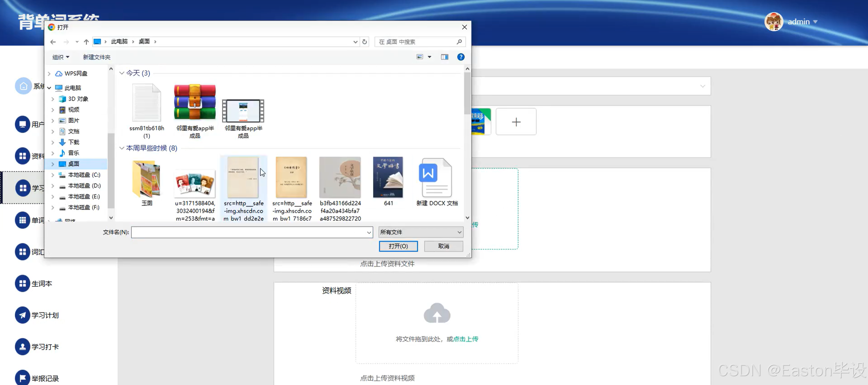Toggle the preview pane icon
Viewport: 868px width, 385px height.
445,57
